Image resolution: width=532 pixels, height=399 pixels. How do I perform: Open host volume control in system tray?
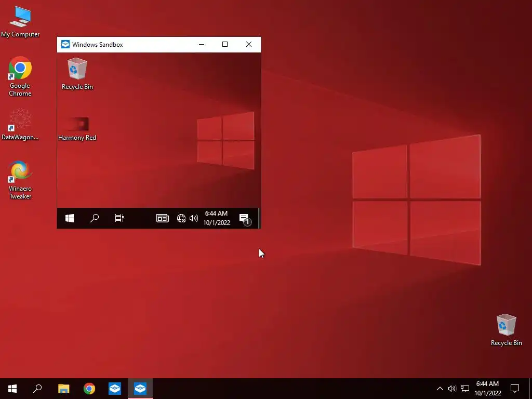pos(452,389)
